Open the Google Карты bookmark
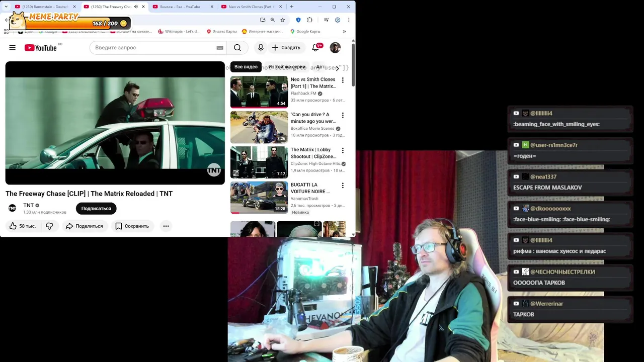The image size is (644, 362). [x=305, y=31]
